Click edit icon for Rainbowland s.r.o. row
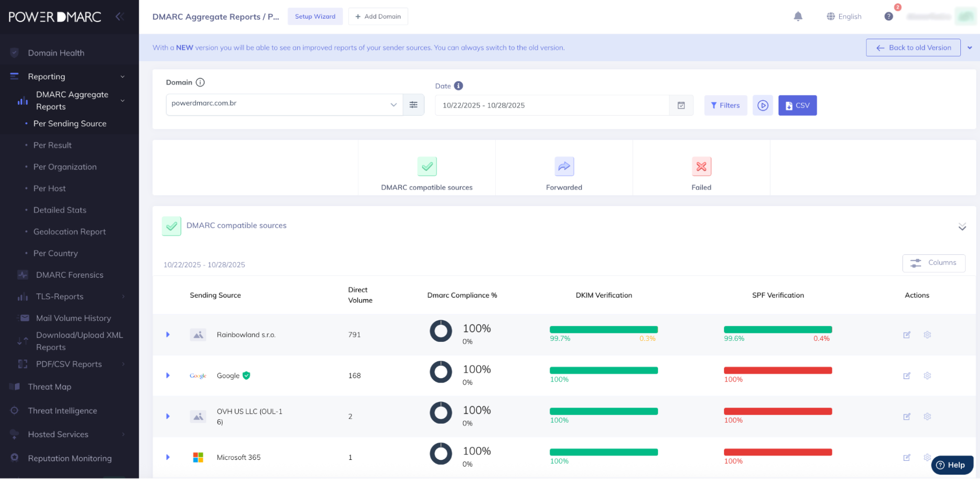The width and height of the screenshot is (980, 479). pos(906,335)
